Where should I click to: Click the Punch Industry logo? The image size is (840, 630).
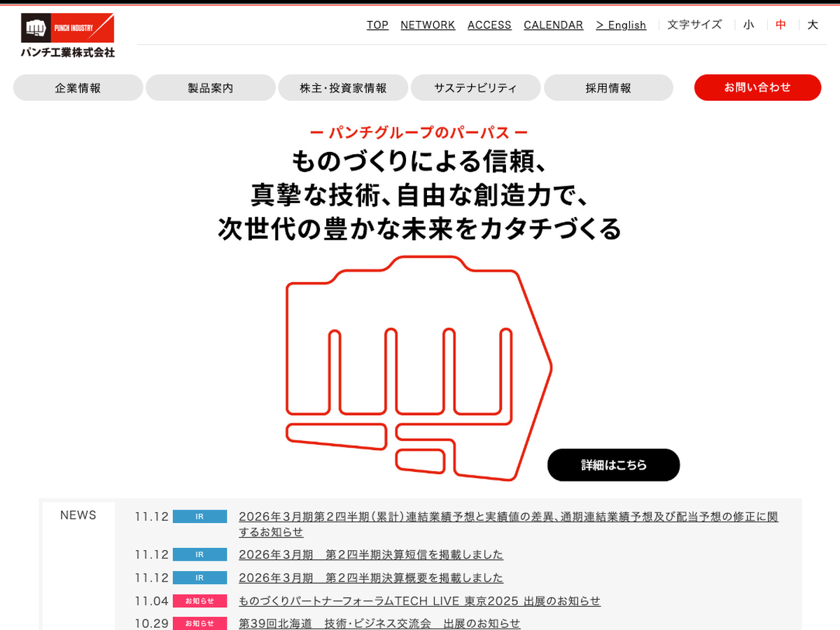click(68, 35)
